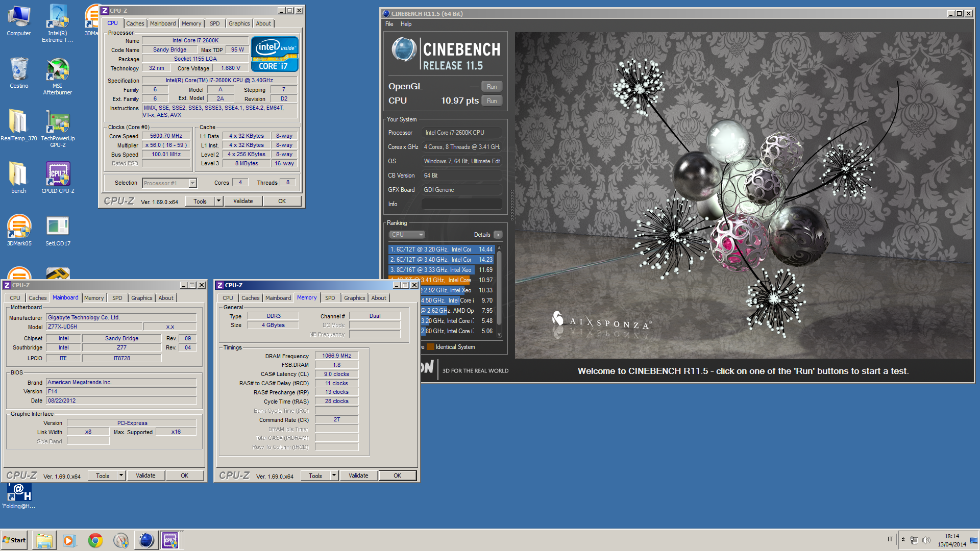The height and width of the screenshot is (551, 980).
Task: Open Tools dropdown arrow in top CPU-Z
Action: (219, 201)
